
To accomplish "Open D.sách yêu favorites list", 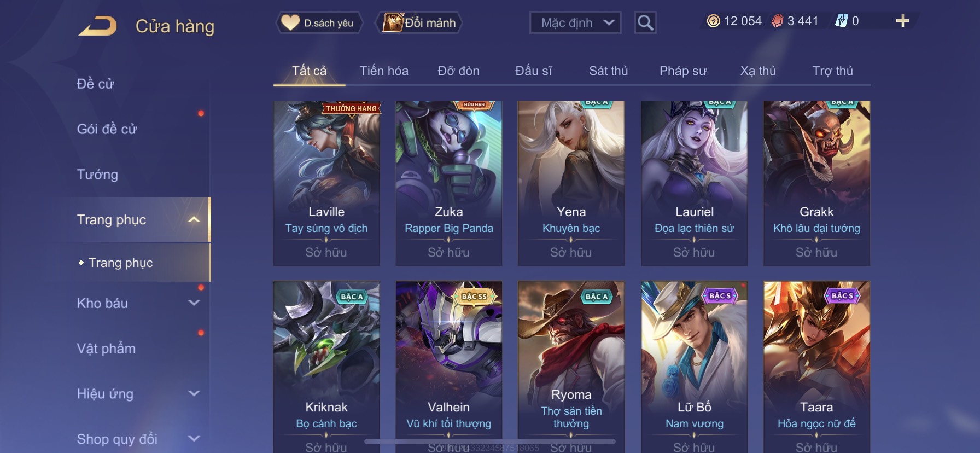I will pyautogui.click(x=318, y=23).
